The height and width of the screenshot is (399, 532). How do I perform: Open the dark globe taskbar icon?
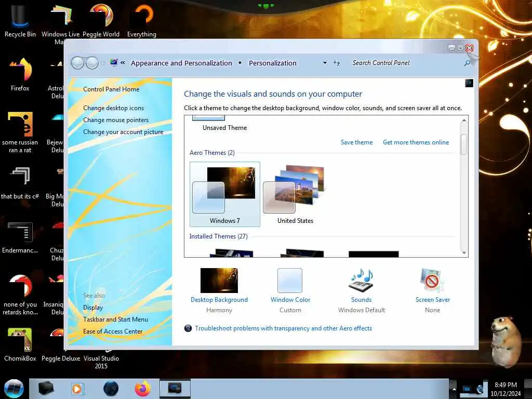(x=111, y=389)
